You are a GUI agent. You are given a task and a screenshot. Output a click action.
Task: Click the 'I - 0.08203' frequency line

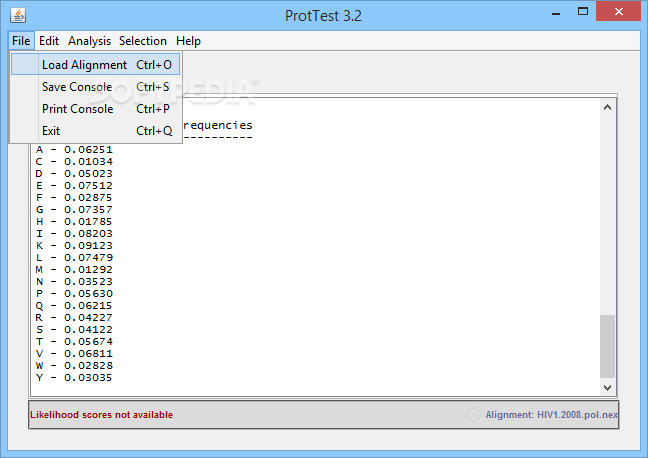[74, 233]
